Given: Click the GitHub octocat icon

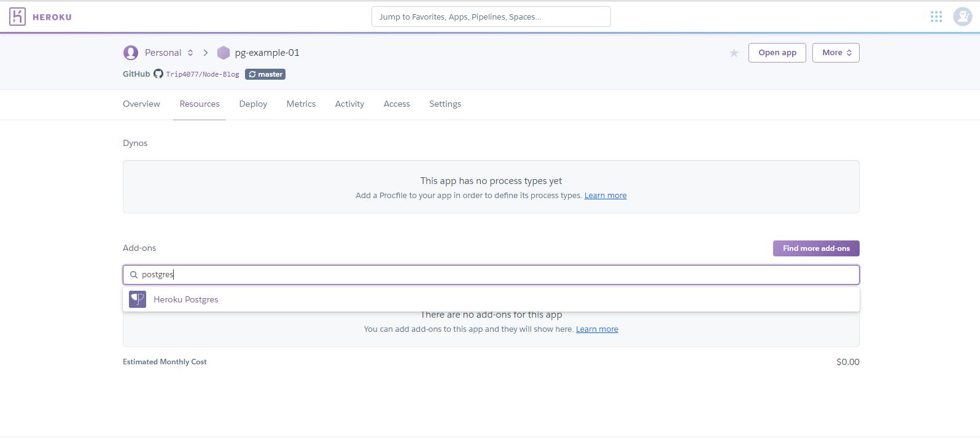Looking at the screenshot, I should tap(158, 74).
